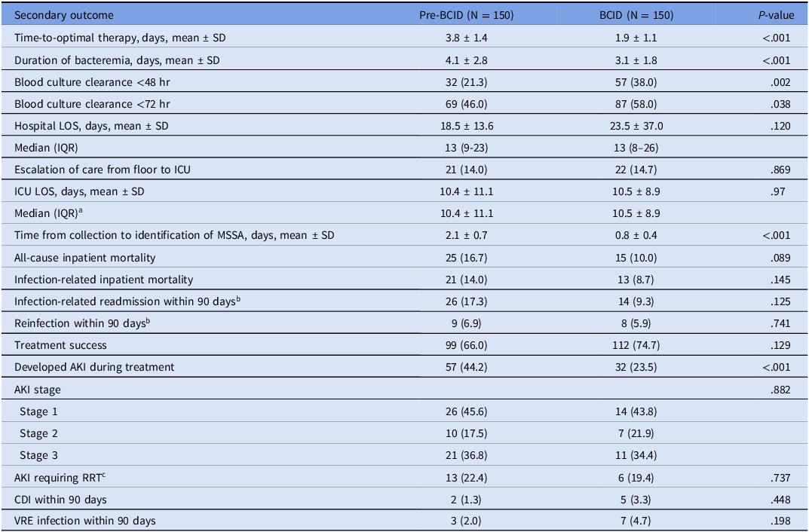Click the value '22 (14.7)'
809x532 pixels.
[636, 170]
